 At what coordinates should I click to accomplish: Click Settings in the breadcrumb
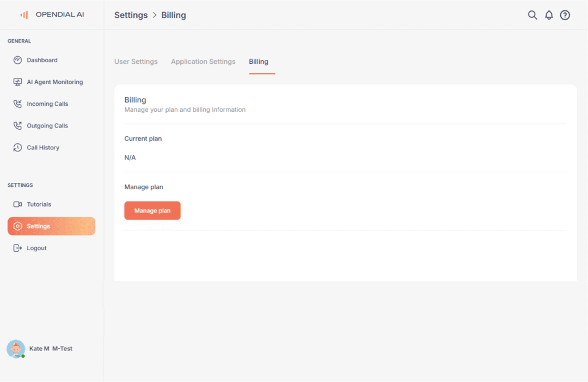(131, 15)
